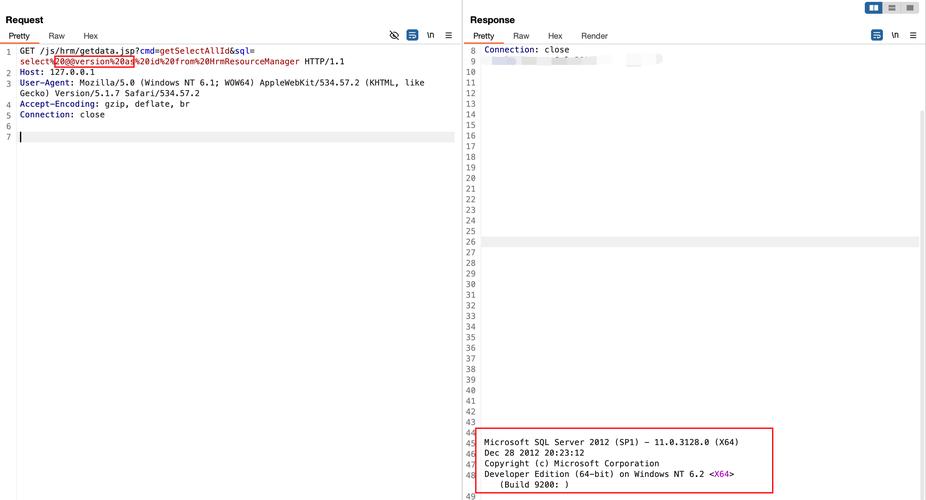The height and width of the screenshot is (500, 926).
Task: Click Request Connection: close header
Action: [x=62, y=115]
